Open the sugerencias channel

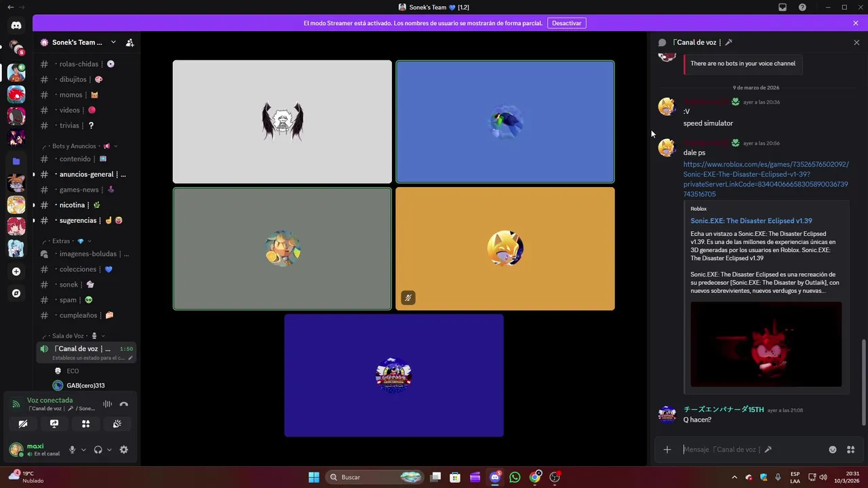pyautogui.click(x=87, y=220)
